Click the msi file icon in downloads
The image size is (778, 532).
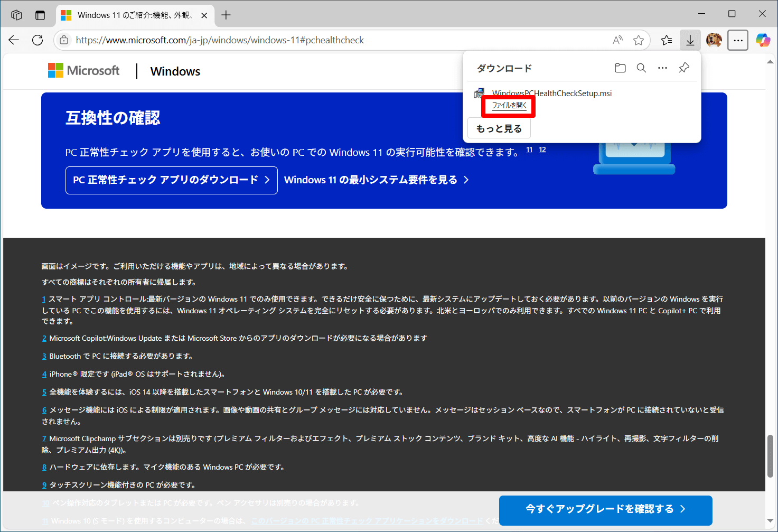pos(479,94)
